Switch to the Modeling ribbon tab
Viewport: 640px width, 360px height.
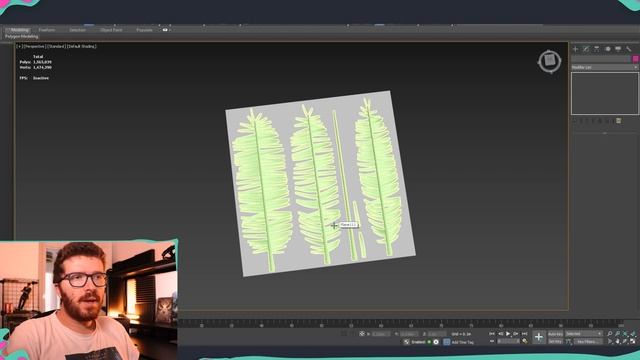point(19,30)
